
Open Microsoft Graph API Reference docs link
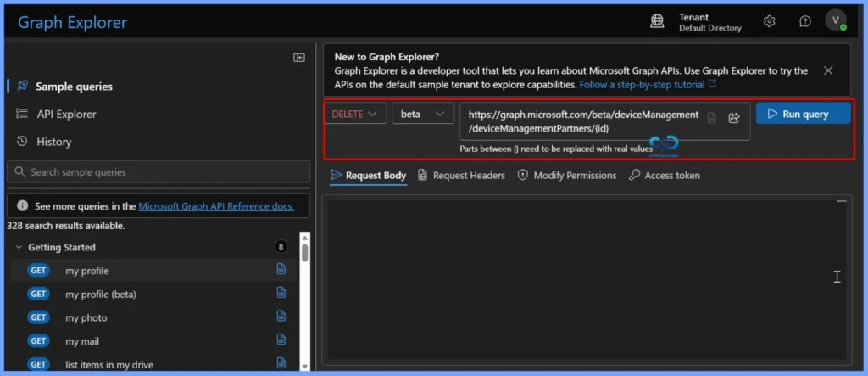point(216,206)
